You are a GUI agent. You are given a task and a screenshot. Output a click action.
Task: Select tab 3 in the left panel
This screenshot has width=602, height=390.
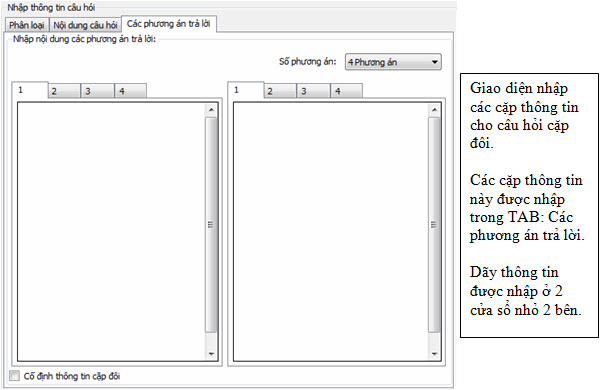[x=98, y=91]
